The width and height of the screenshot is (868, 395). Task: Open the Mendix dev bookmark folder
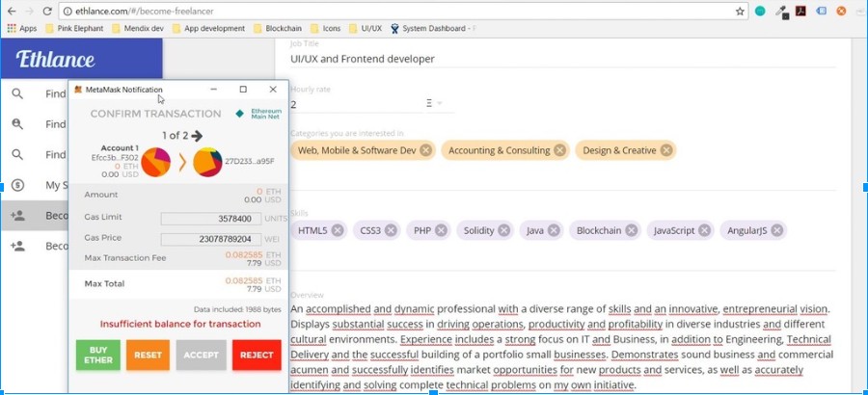tap(138, 28)
